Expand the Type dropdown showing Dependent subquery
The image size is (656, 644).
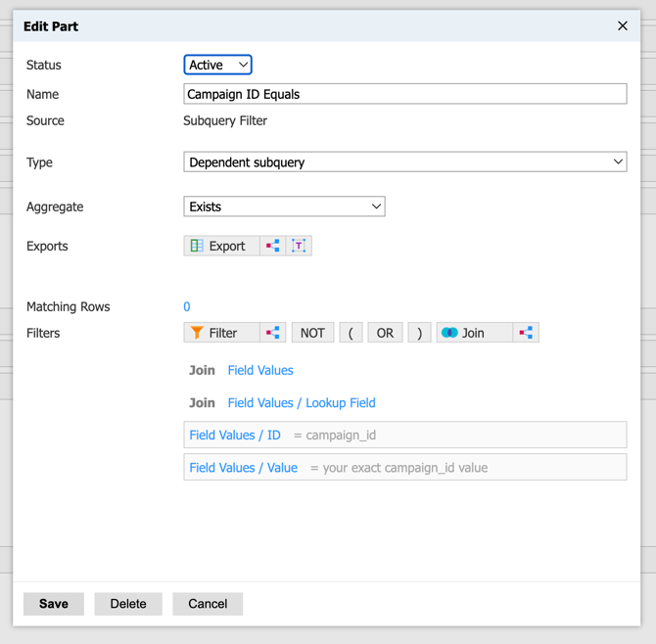[x=404, y=162]
